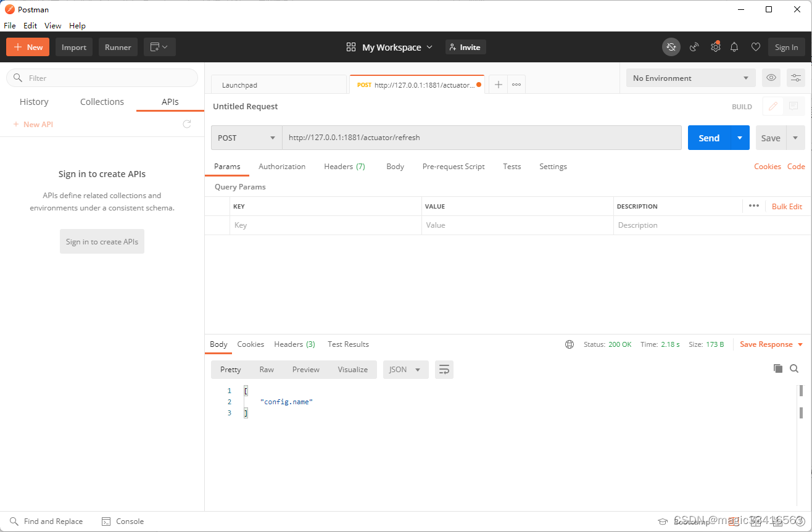Open the Console in status bar
This screenshot has height=532, width=812.
pos(123,522)
